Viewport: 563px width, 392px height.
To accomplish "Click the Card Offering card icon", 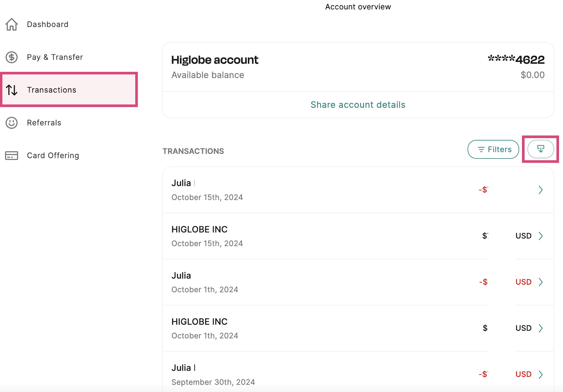I will tap(12, 155).
